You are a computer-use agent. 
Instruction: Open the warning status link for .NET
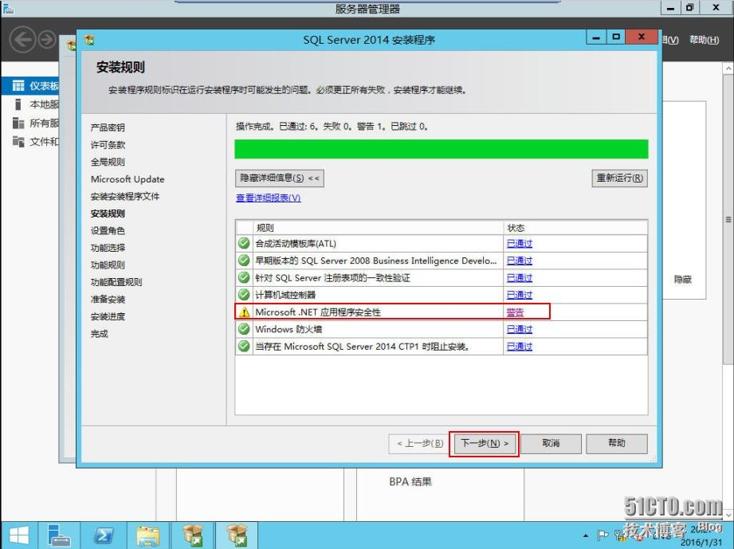515,312
